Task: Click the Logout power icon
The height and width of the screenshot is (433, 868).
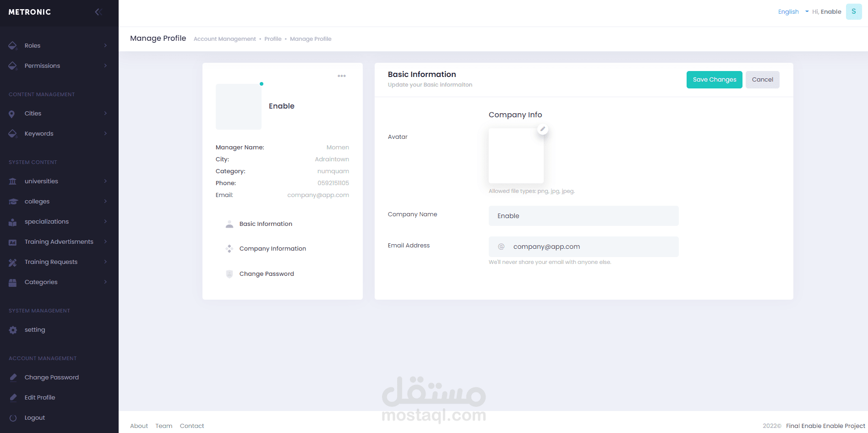Action: 13,418
